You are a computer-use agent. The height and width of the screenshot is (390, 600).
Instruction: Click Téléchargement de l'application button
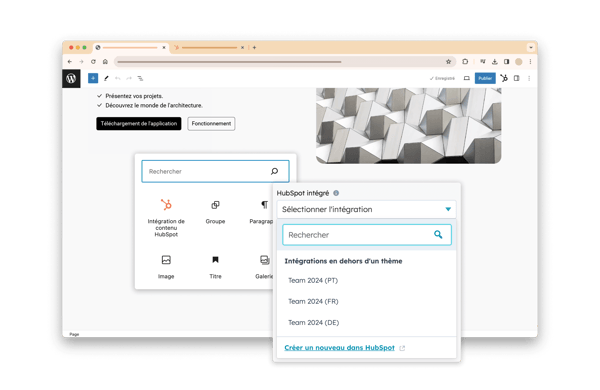139,124
